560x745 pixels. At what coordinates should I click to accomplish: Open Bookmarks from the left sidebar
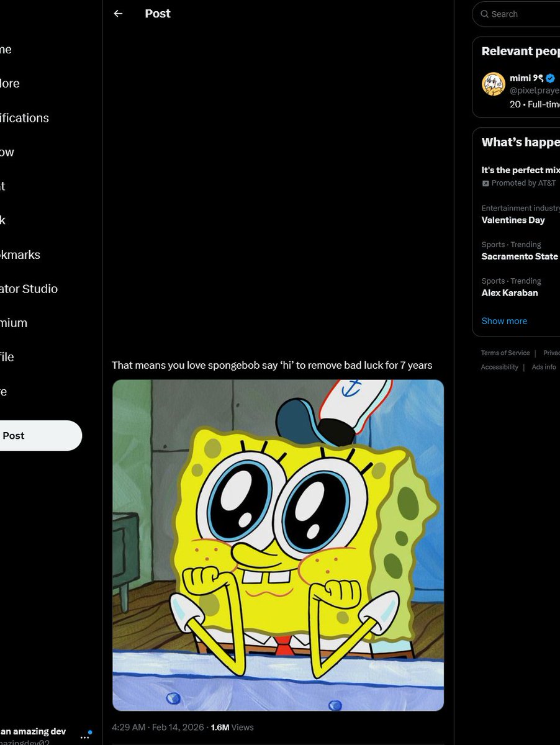(x=20, y=255)
